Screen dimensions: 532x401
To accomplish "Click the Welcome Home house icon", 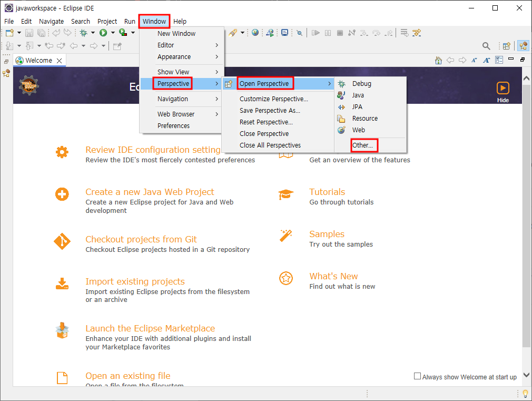I will 438,61.
